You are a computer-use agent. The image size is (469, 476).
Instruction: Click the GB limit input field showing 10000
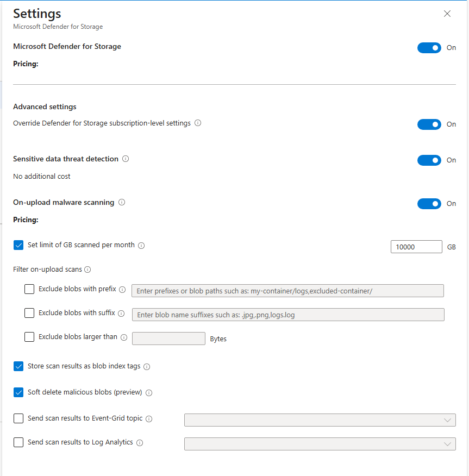416,247
